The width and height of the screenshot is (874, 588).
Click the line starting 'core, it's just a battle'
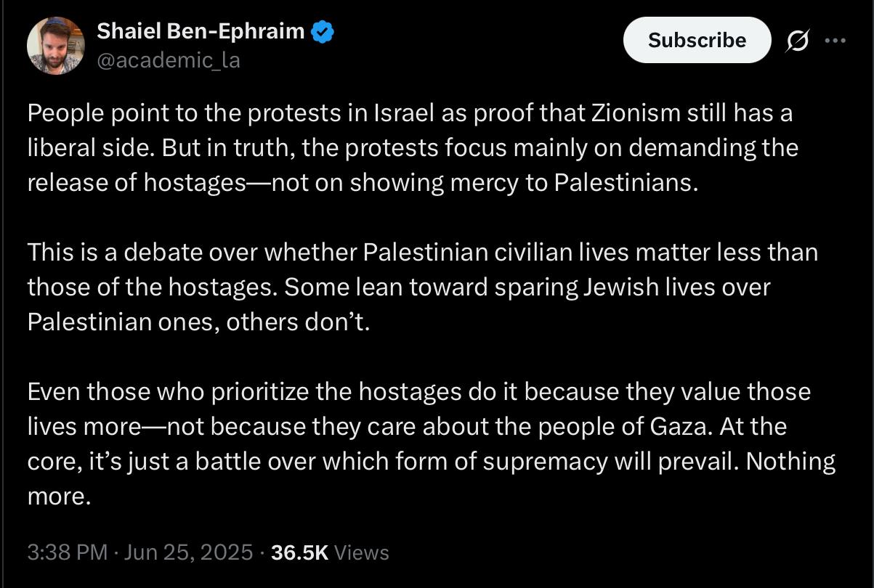(432, 461)
